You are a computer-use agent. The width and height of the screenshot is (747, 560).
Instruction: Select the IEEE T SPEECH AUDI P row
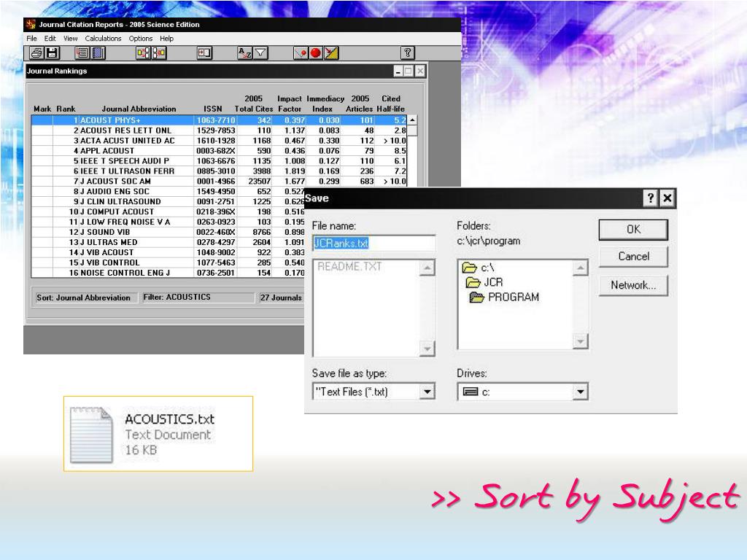click(219, 161)
